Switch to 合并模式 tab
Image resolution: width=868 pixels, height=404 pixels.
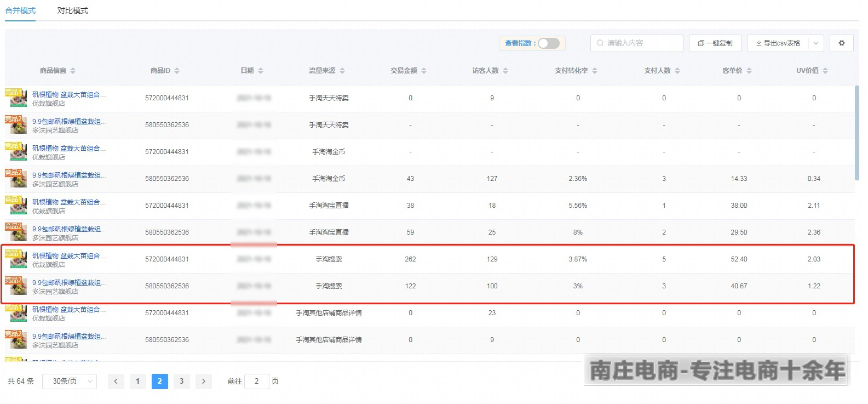coord(20,10)
